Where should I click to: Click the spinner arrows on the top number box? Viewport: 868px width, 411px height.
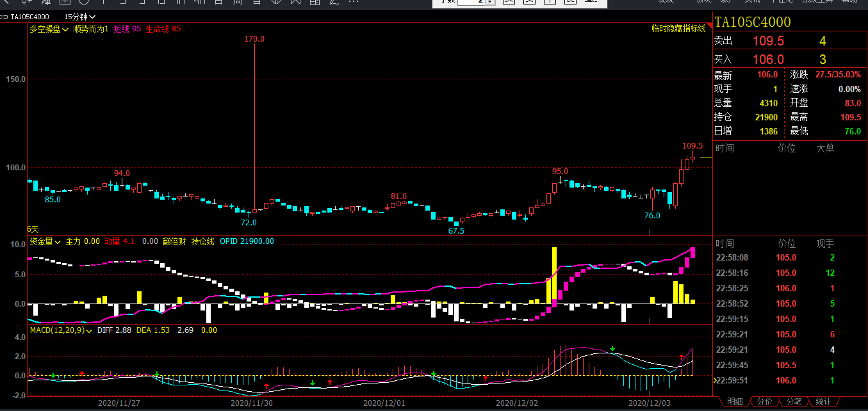[x=490, y=2]
